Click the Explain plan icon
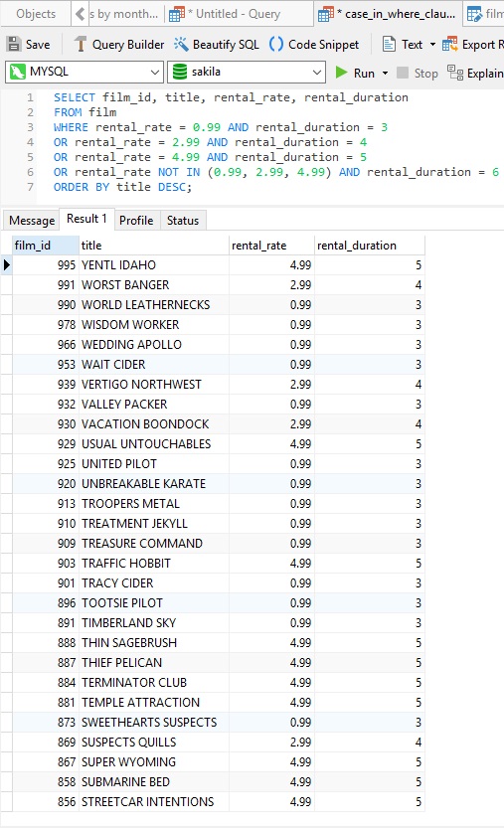This screenshot has width=504, height=828. tap(455, 73)
